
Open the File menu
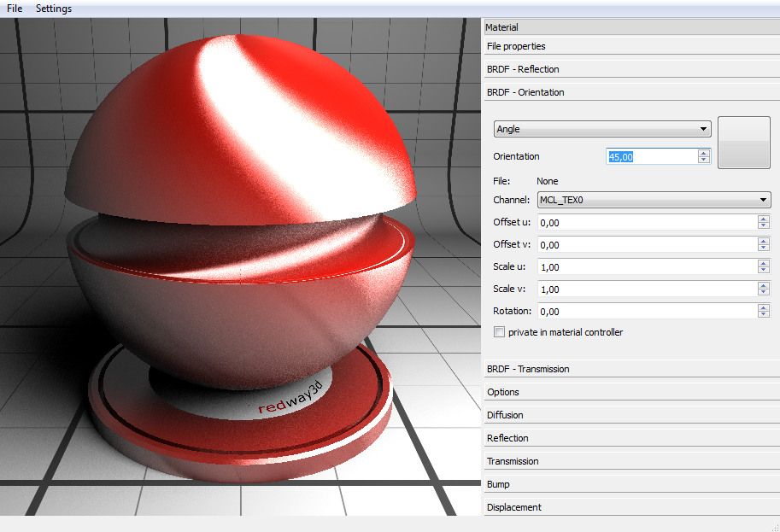click(15, 9)
